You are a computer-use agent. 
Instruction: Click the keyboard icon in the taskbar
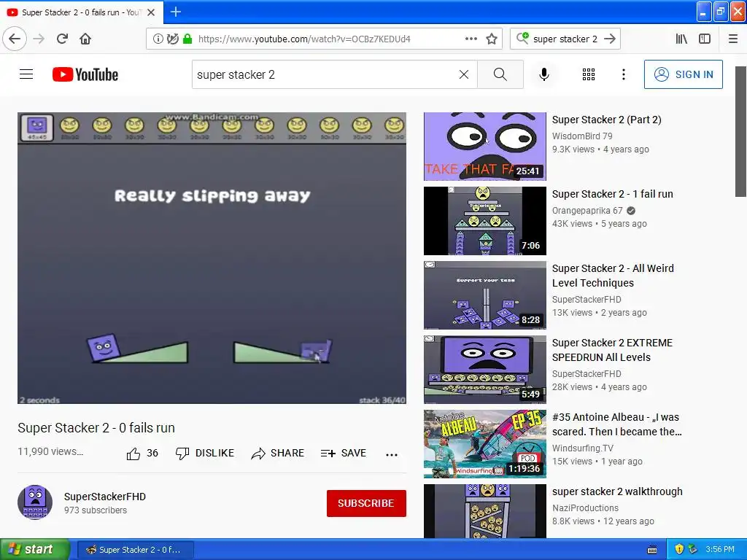[652, 550]
